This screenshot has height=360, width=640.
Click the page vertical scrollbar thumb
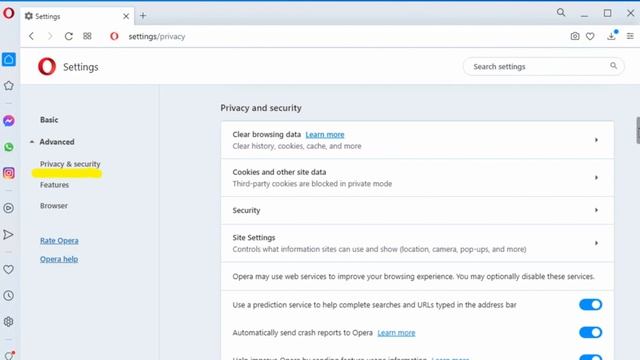tap(638, 130)
